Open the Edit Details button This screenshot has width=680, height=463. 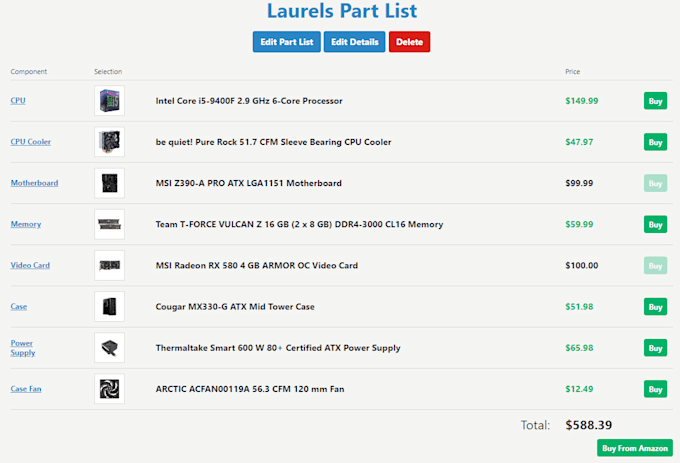coord(354,42)
